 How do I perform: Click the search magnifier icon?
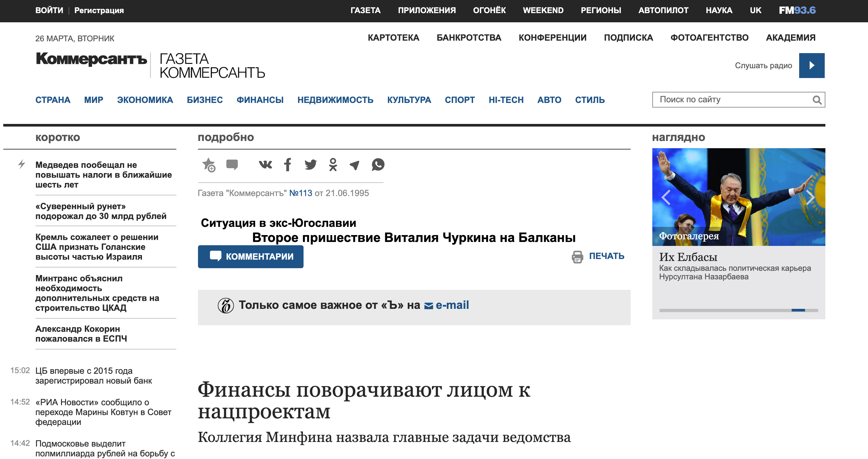[x=817, y=100]
